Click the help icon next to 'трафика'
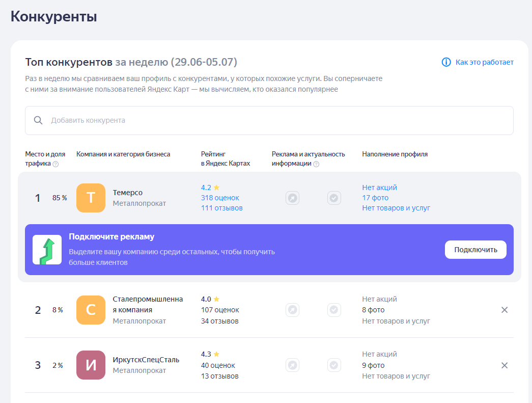 click(x=55, y=164)
